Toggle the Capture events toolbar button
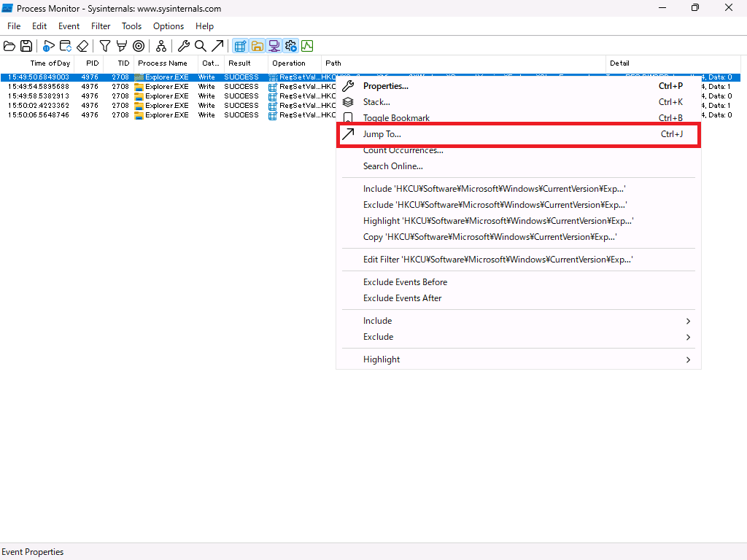747x560 pixels. click(48, 46)
